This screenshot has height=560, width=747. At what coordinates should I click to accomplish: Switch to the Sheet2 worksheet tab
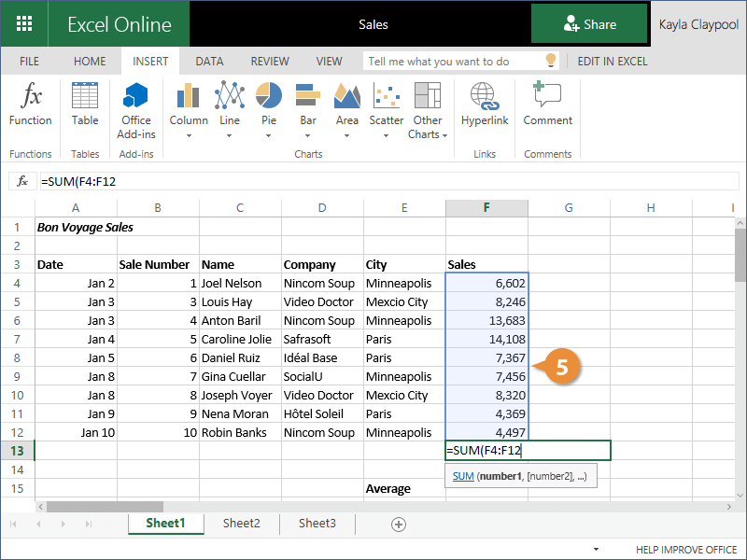(241, 524)
